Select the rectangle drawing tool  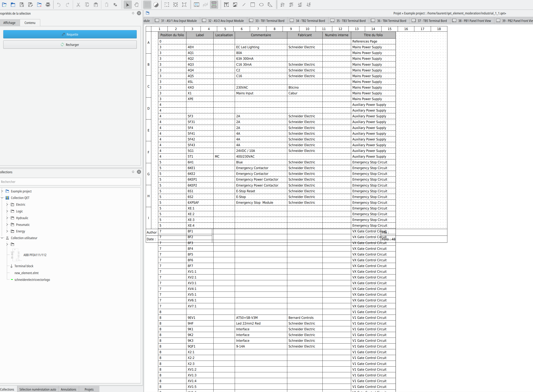(x=253, y=5)
